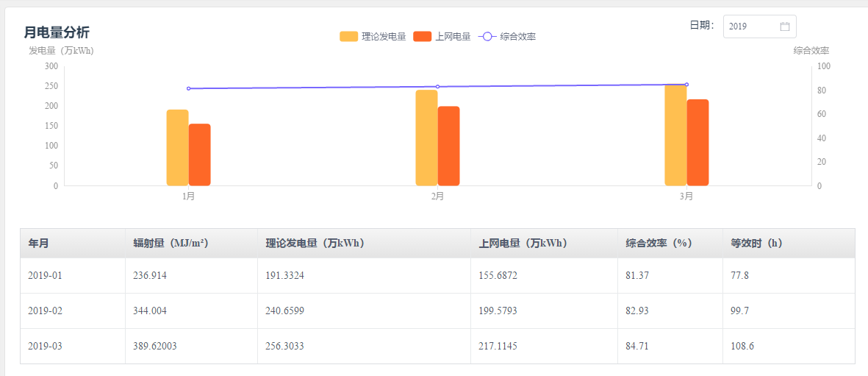This screenshot has height=376, width=868.
Task: Click the March orange grid energy bar
Action: point(697,143)
